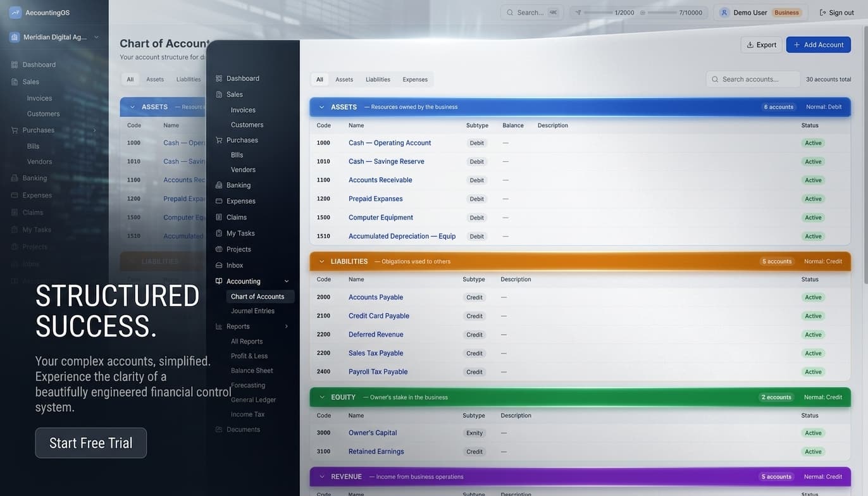The height and width of the screenshot is (496, 868).
Task: Open the Owner's Capital account link
Action: 373,433
